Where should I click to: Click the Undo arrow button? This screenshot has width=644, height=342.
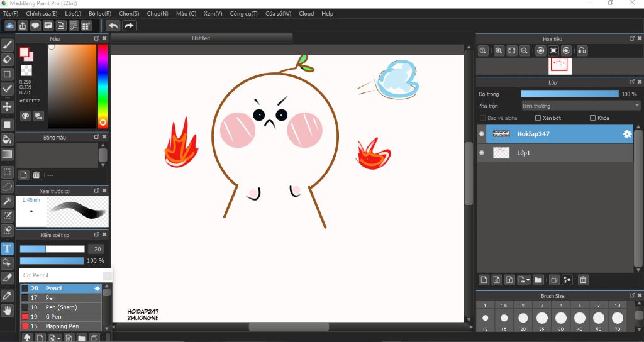pos(113,26)
